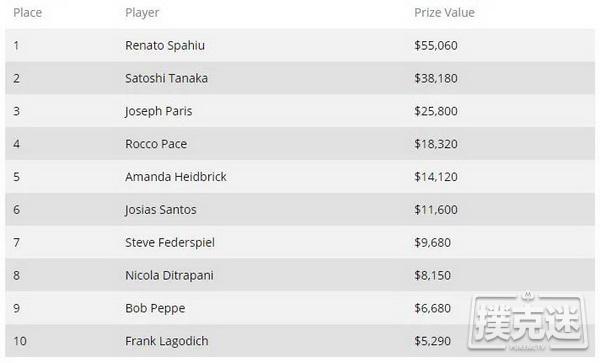The height and width of the screenshot is (363, 600).
Task: Click the Player column header
Action: (142, 13)
